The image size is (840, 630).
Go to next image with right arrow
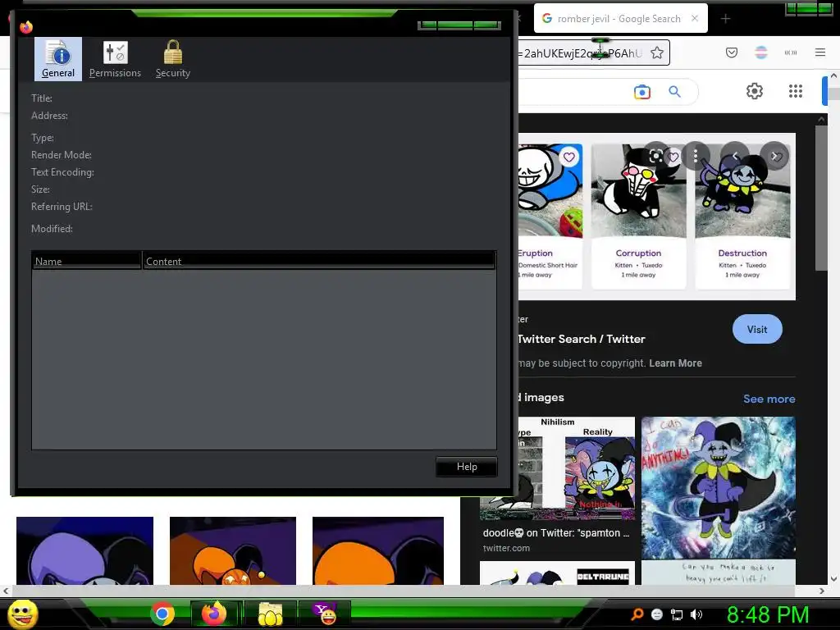(774, 156)
